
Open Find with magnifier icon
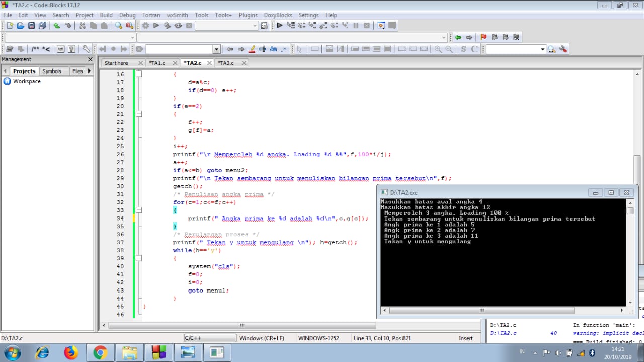[x=119, y=26]
